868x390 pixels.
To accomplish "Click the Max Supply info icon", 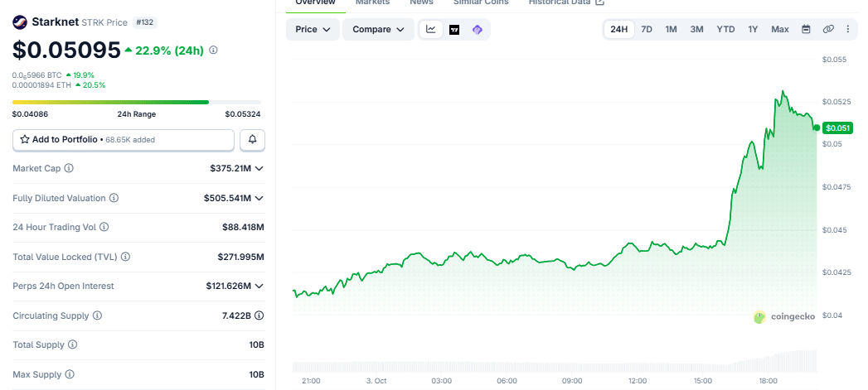I will pyautogui.click(x=69, y=374).
